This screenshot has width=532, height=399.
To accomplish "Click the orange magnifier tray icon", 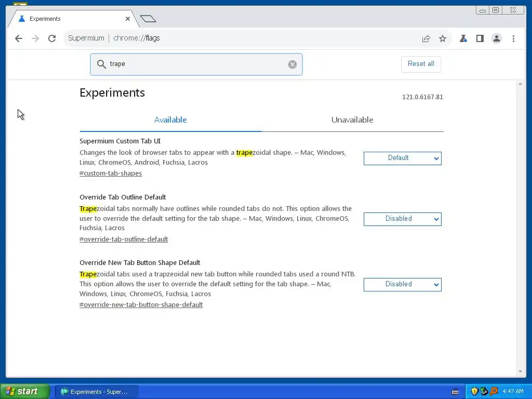I will point(494,392).
